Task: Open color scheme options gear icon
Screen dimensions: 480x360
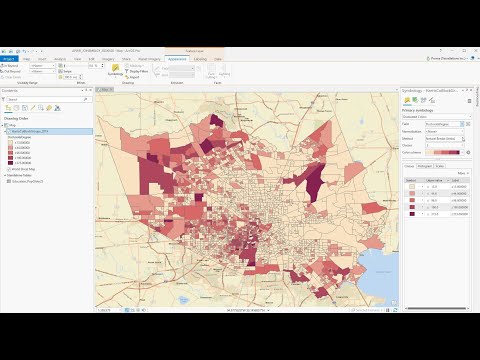Action: click(x=468, y=152)
